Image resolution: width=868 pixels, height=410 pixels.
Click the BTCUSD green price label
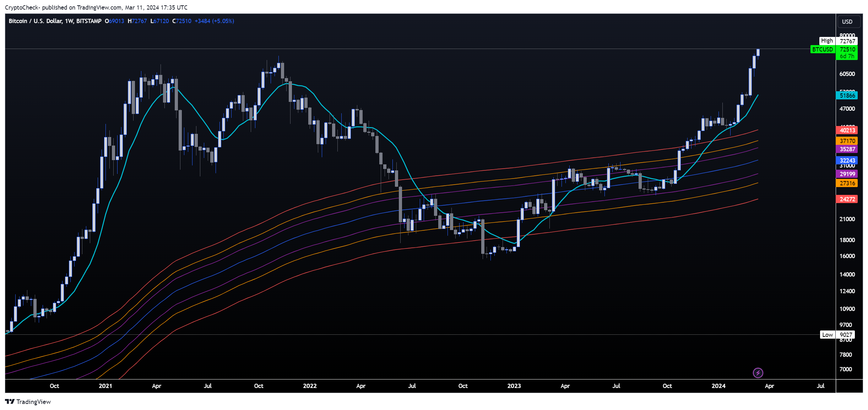822,49
